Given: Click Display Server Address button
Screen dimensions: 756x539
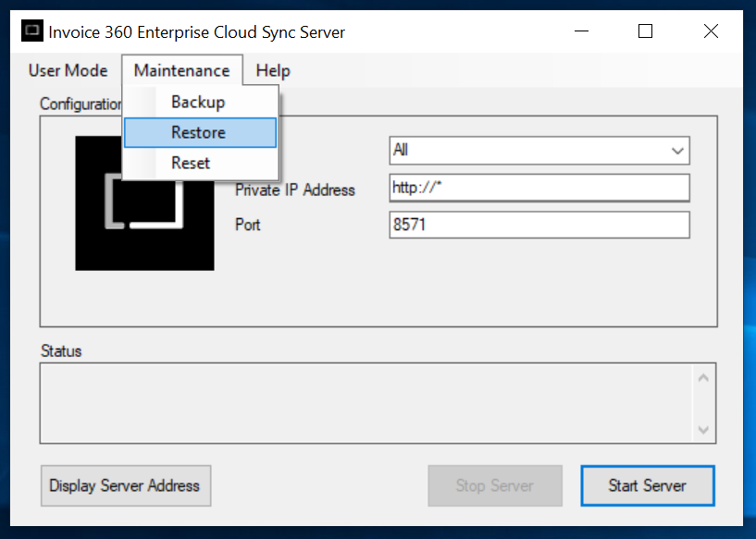Looking at the screenshot, I should tap(125, 485).
